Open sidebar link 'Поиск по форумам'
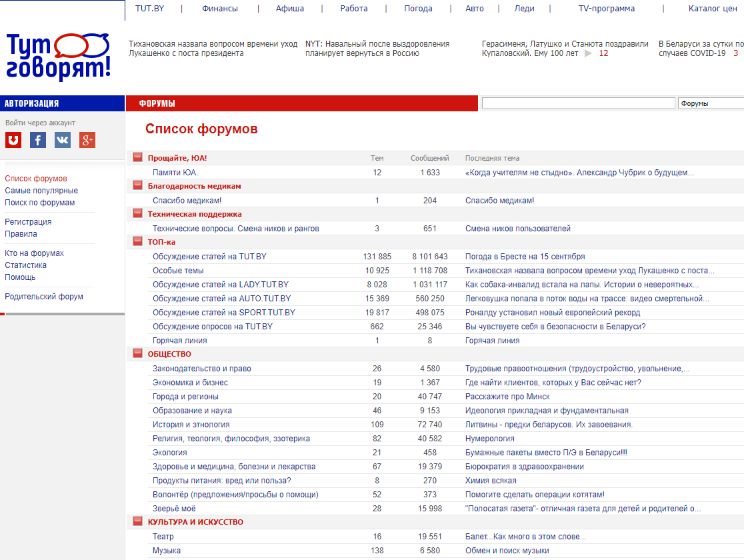This screenshot has width=744, height=560. [40, 203]
